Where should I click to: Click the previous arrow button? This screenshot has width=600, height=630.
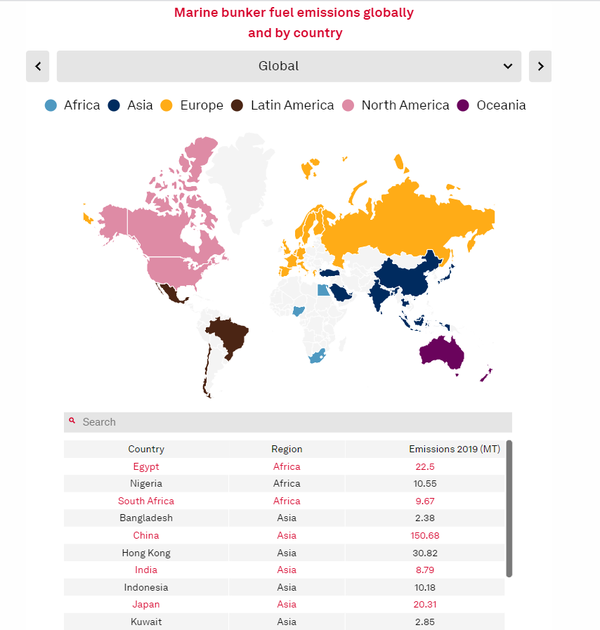[38, 66]
